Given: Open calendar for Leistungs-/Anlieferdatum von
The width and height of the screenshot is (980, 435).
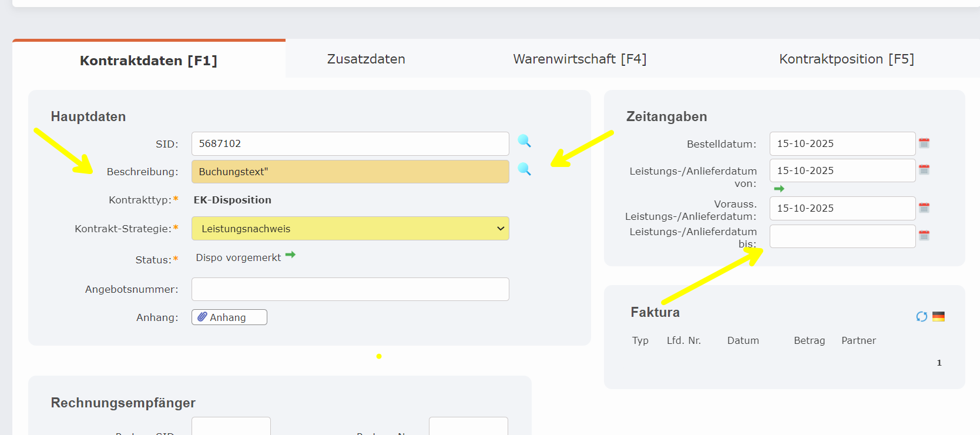Looking at the screenshot, I should (924, 170).
